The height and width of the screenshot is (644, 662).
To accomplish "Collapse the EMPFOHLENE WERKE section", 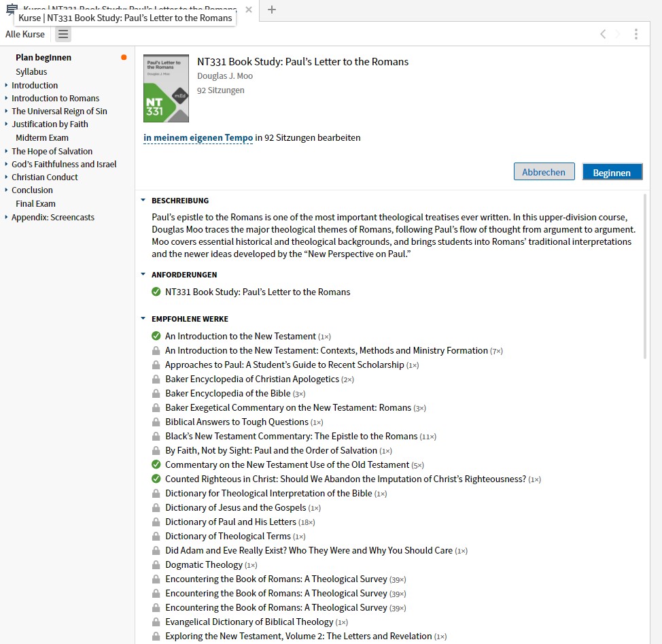I will [x=143, y=318].
